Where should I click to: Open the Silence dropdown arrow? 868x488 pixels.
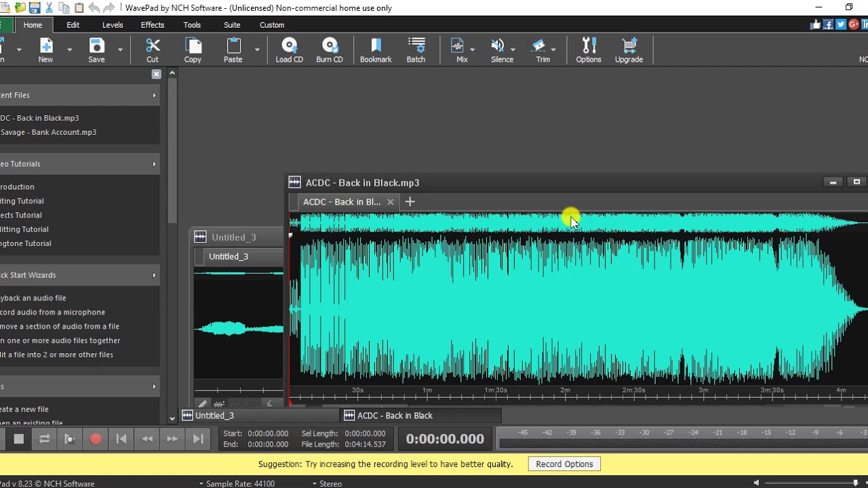513,49
